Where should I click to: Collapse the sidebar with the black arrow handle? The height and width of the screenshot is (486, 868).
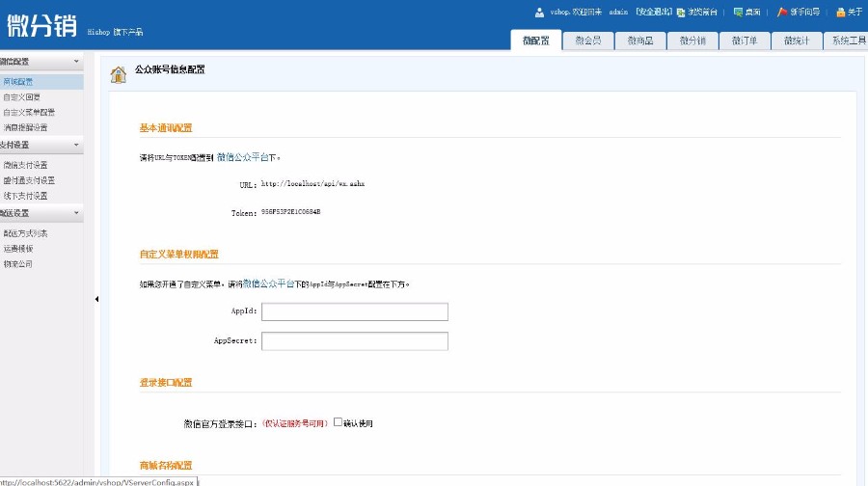tap(96, 299)
